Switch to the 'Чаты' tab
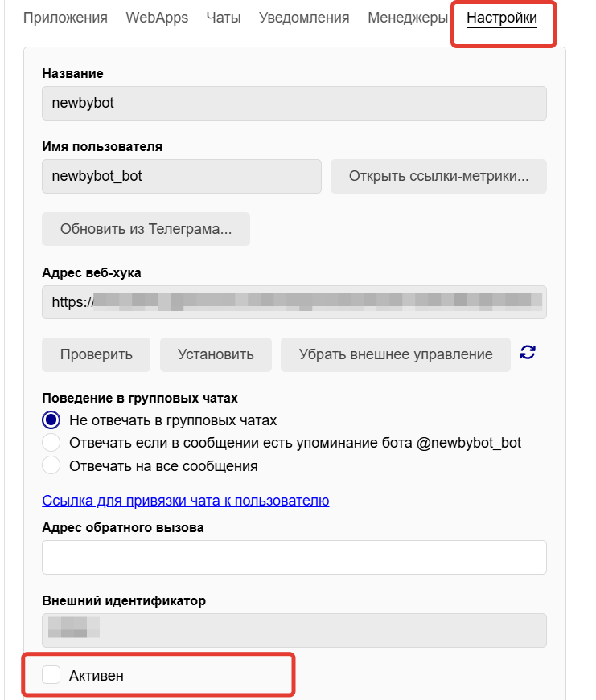This screenshot has height=700, width=596. [222, 17]
